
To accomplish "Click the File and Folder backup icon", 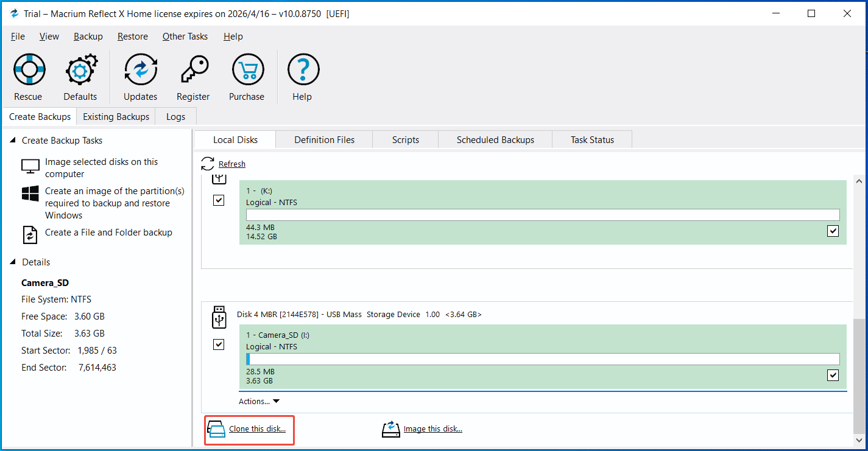I will coord(30,234).
